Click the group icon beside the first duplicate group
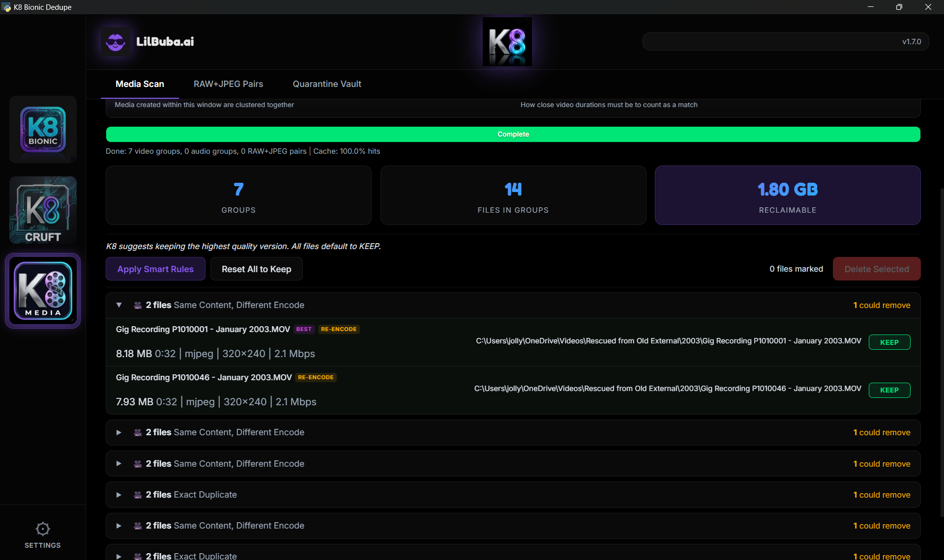 tap(138, 305)
